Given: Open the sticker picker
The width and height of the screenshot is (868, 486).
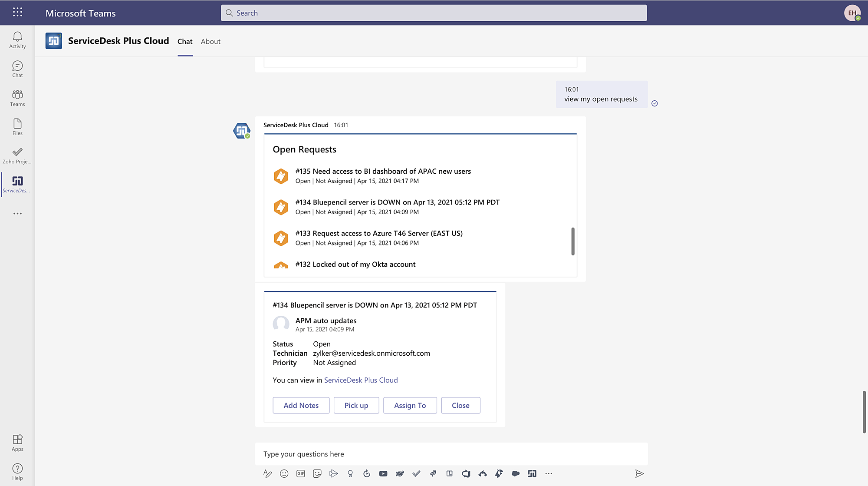Looking at the screenshot, I should click(317, 474).
